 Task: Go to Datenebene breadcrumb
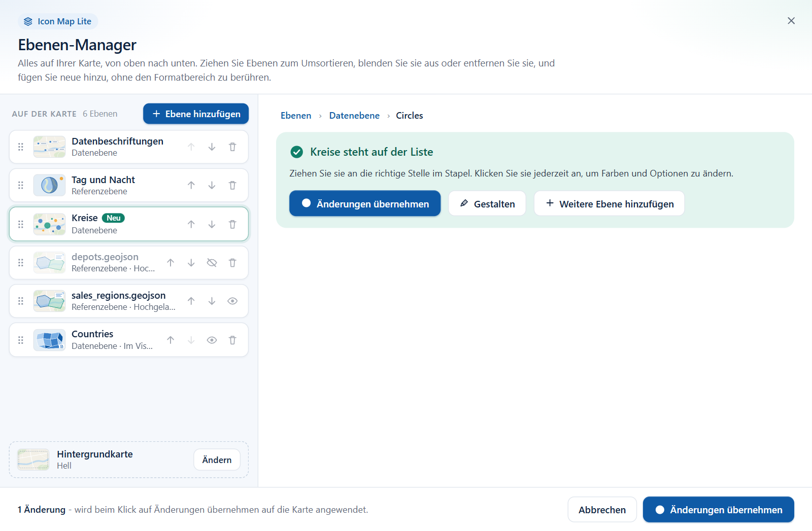click(354, 116)
